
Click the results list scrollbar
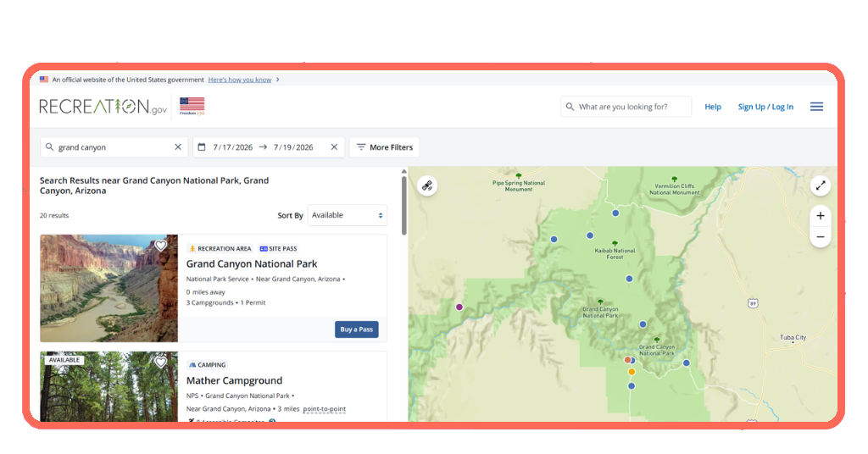click(404, 205)
